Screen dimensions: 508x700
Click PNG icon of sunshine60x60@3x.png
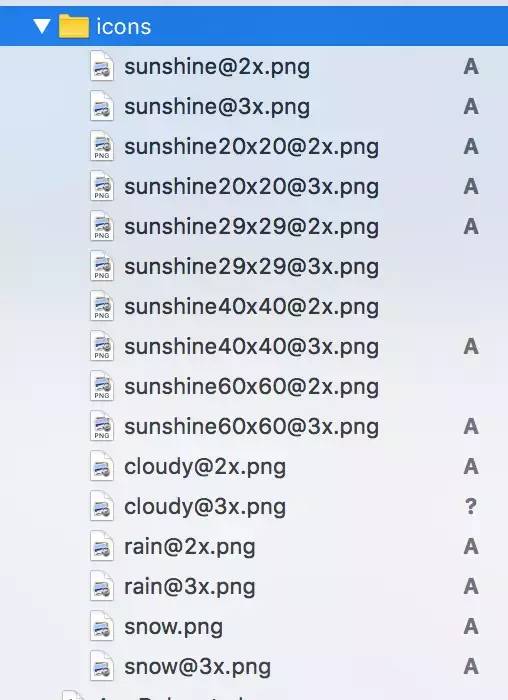[x=102, y=426]
